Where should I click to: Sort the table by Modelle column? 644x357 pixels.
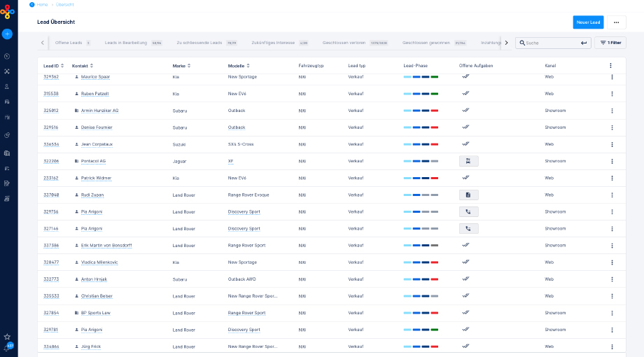tap(239, 66)
